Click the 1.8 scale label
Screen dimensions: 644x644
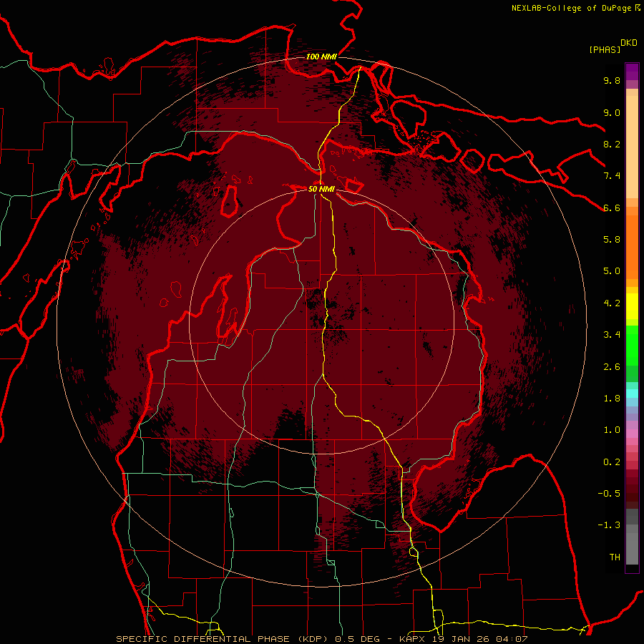point(612,399)
